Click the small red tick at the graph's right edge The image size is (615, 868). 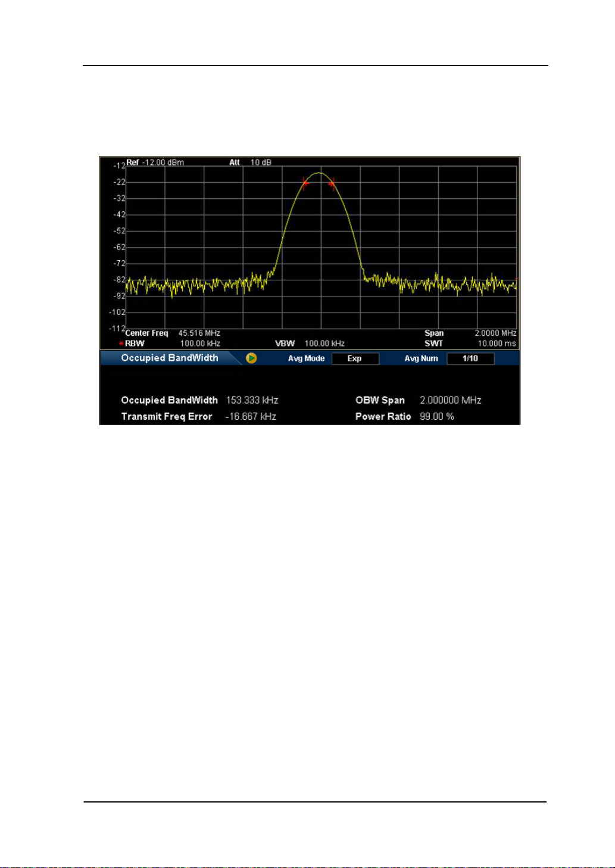[x=516, y=280]
